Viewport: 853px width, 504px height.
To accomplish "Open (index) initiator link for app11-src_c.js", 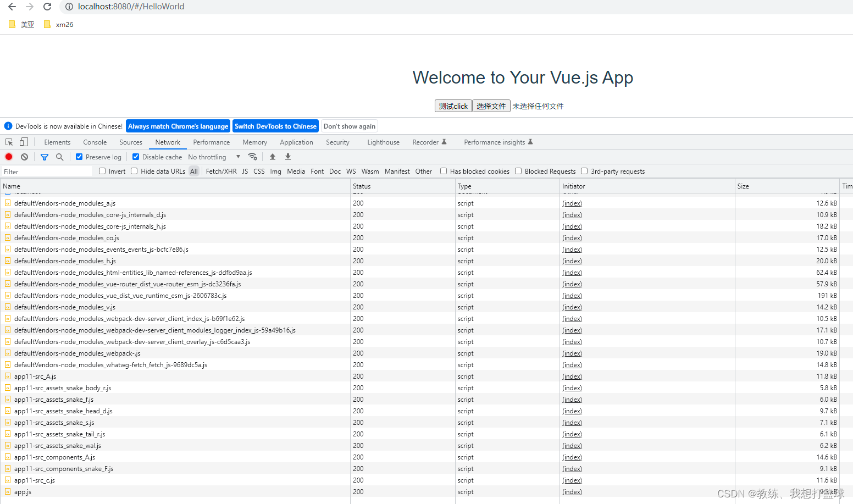I will point(572,480).
